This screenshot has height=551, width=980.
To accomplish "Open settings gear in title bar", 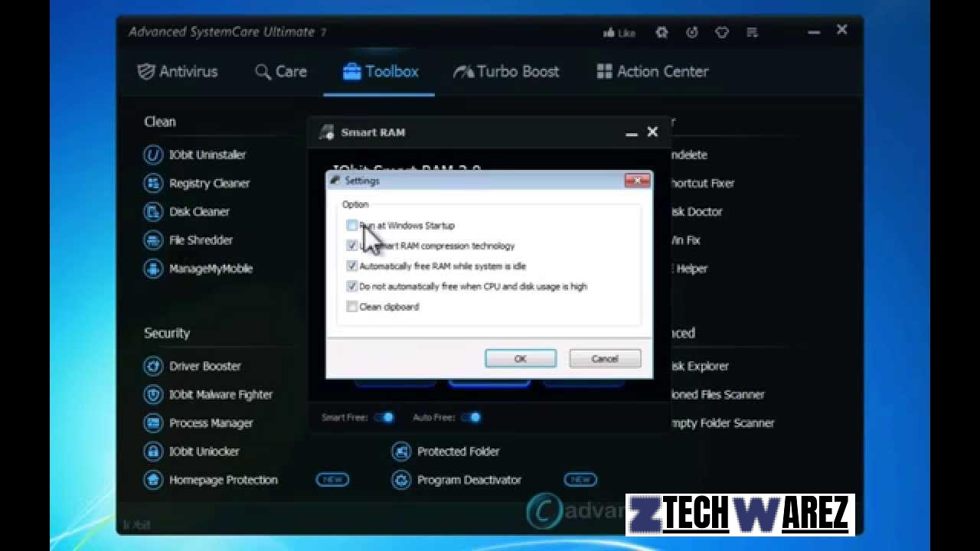I will click(662, 33).
